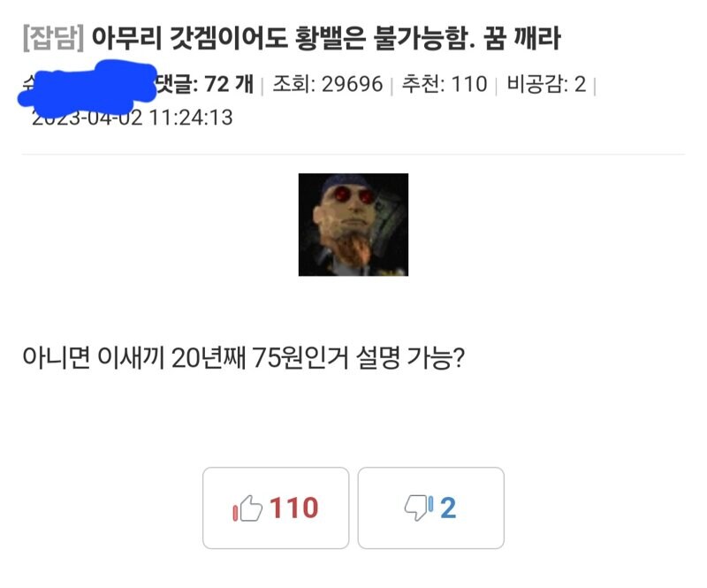This screenshot has height=588, width=707.
Task: Click the divider line under post header
Action: point(353,155)
